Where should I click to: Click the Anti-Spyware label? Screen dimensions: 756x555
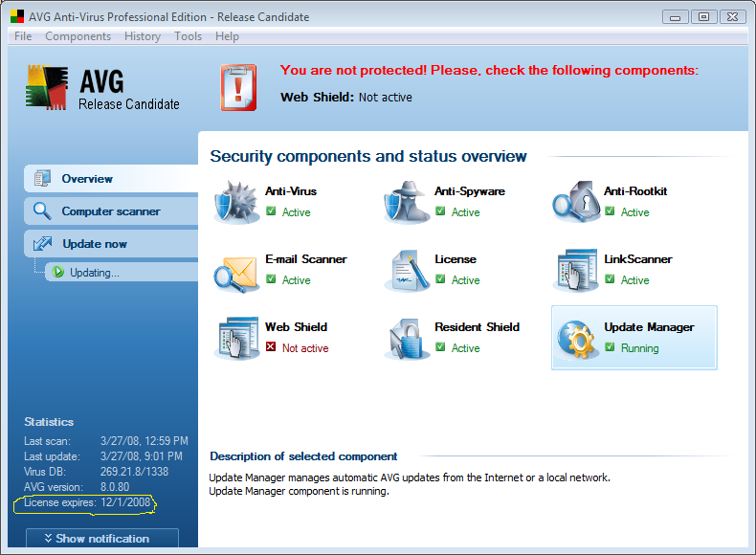(x=470, y=191)
